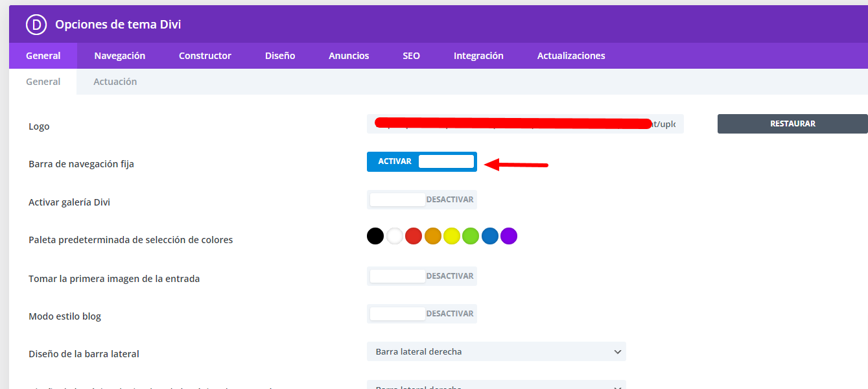Open the Integración tab
Screen dimensions: 868x389
pos(478,56)
